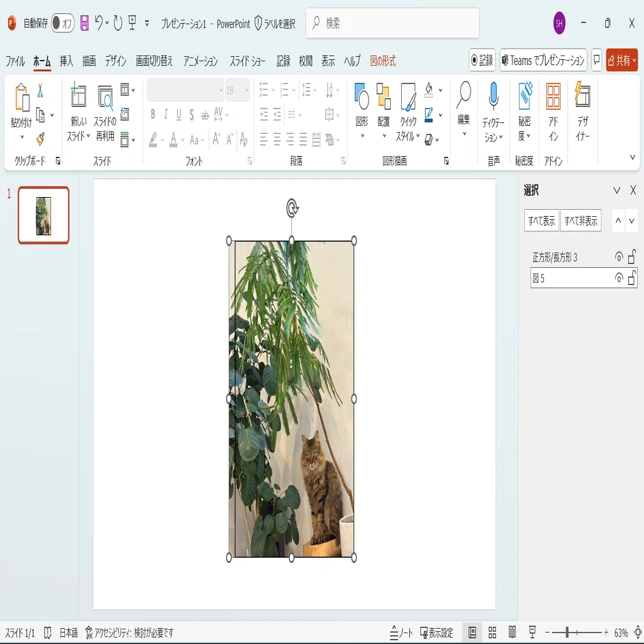Click the picture rotation handle
This screenshot has height=644, width=644.
point(292,209)
